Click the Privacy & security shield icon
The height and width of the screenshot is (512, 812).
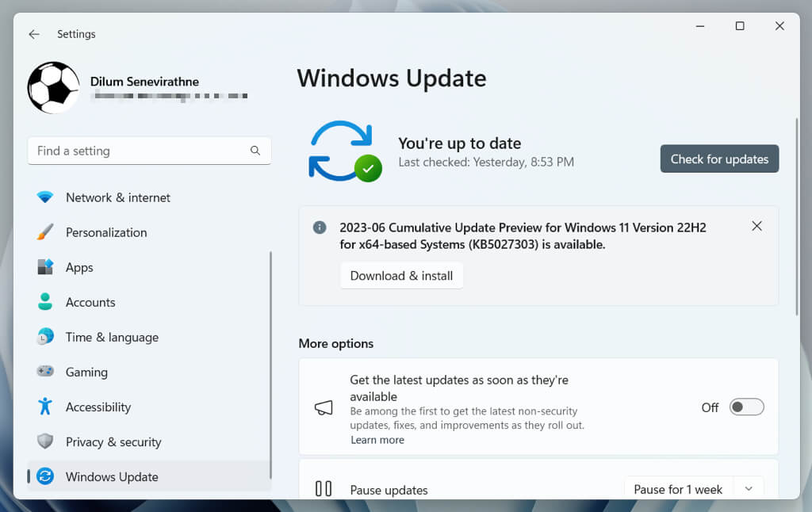45,441
